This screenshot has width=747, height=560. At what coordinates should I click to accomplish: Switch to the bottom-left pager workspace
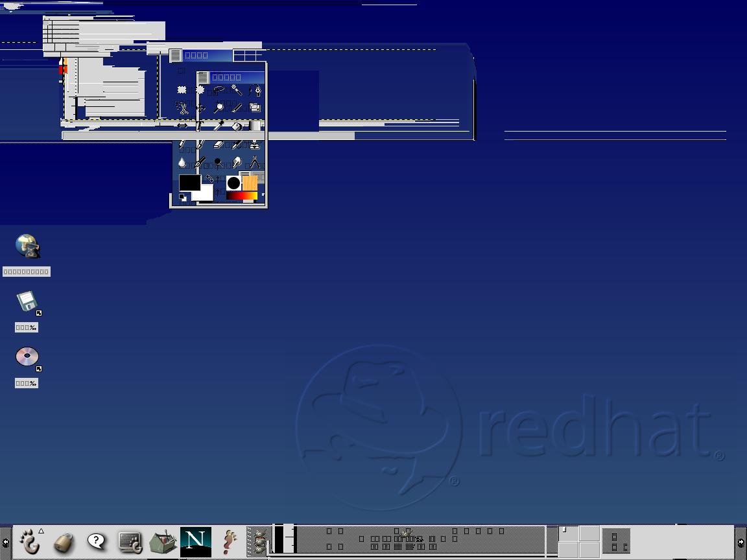tap(569, 549)
